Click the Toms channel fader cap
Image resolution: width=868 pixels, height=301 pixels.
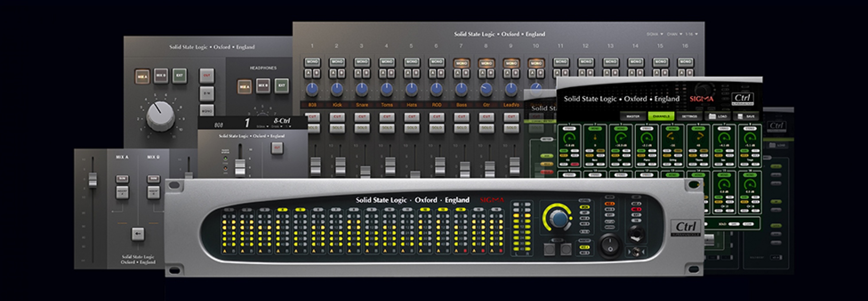(390, 166)
